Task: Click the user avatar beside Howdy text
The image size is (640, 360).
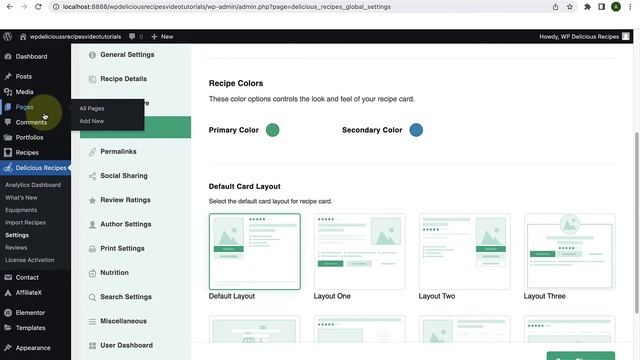Action: [x=626, y=36]
